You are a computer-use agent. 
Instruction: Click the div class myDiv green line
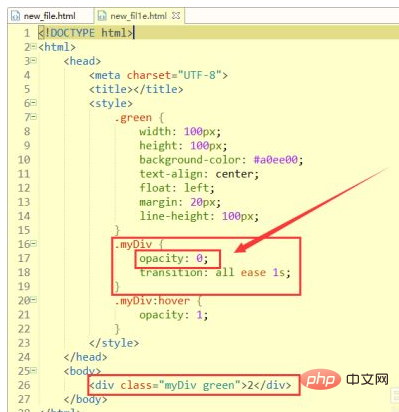[190, 385]
